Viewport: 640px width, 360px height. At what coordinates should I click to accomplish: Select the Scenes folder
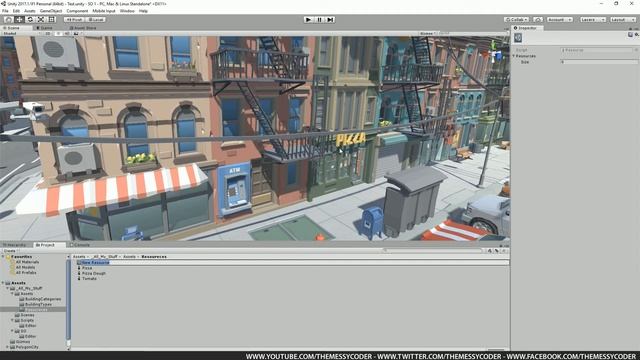tap(27, 315)
